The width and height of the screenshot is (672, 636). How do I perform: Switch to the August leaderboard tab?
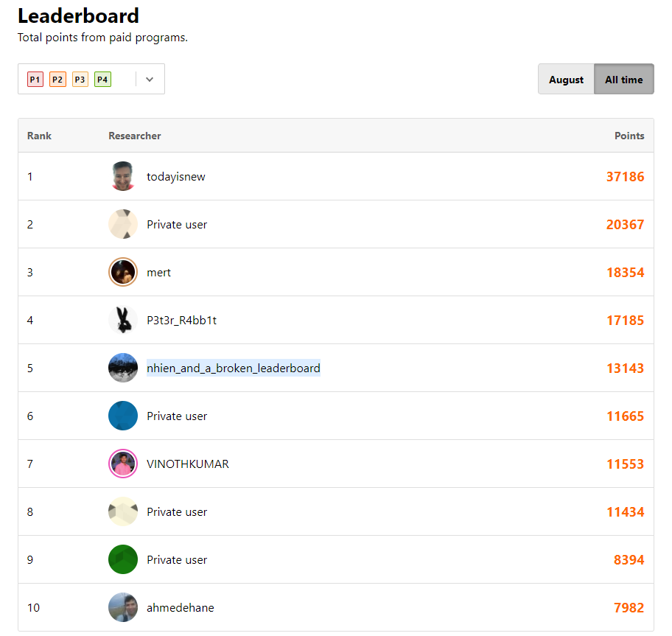tap(566, 80)
